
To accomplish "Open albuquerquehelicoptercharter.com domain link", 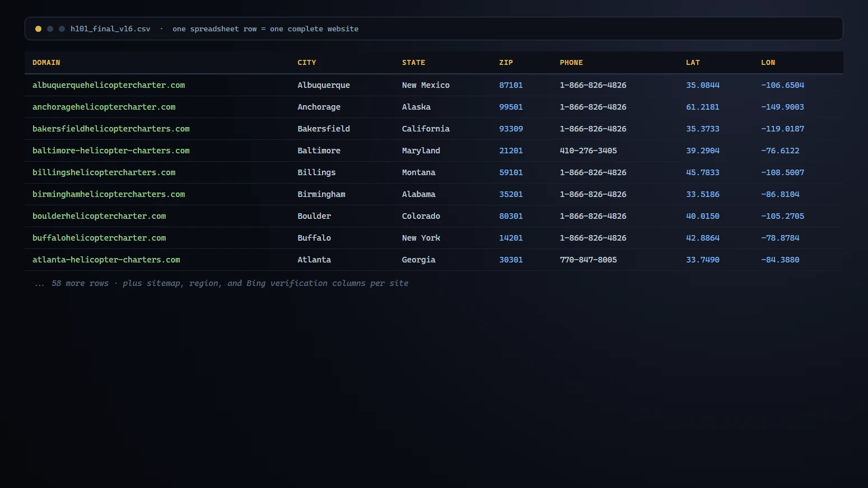I will point(109,85).
